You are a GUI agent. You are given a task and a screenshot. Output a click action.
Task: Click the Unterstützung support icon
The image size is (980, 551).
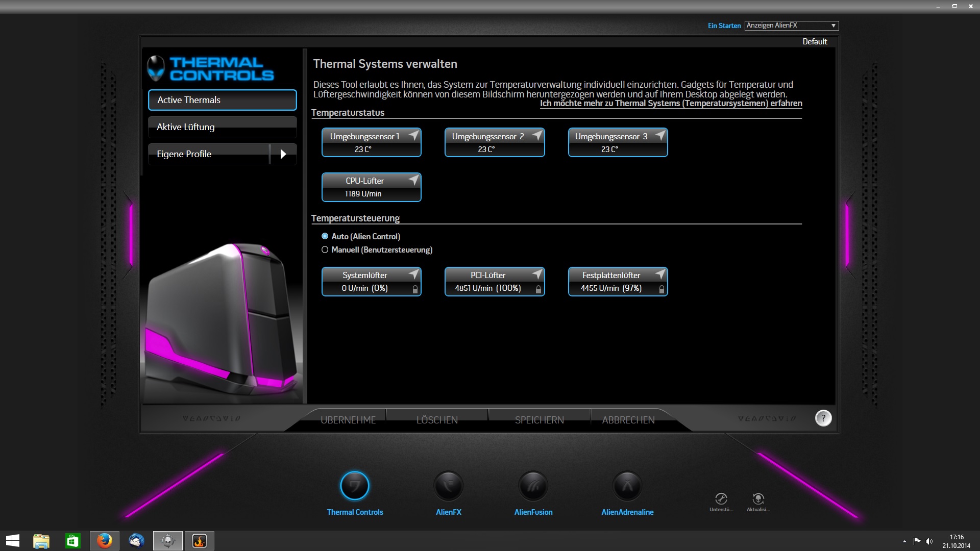(x=721, y=498)
